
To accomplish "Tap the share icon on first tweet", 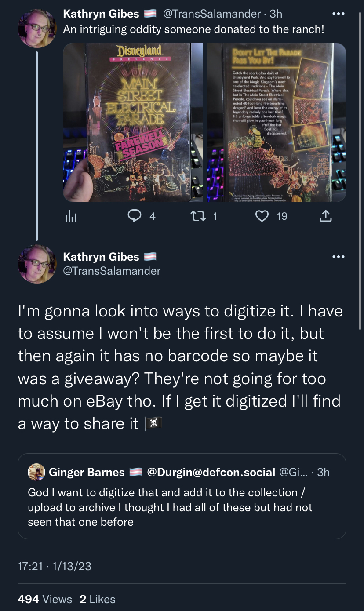I will click(325, 216).
